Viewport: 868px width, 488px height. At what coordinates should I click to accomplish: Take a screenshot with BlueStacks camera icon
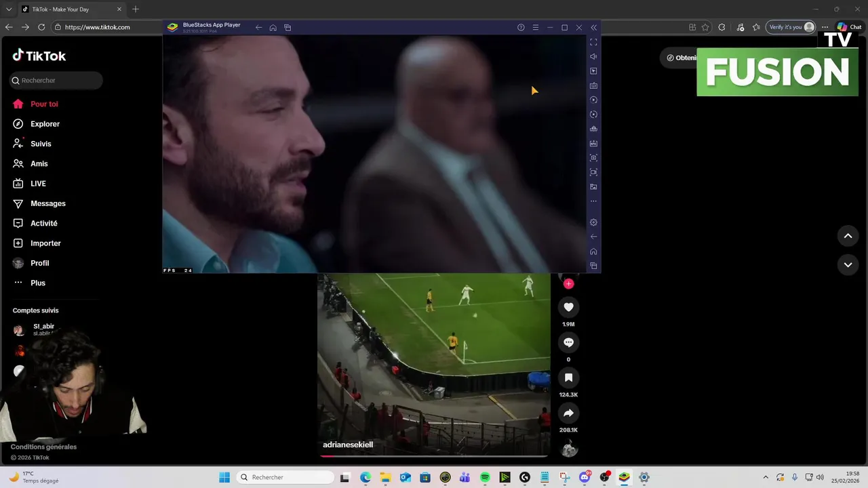click(593, 158)
